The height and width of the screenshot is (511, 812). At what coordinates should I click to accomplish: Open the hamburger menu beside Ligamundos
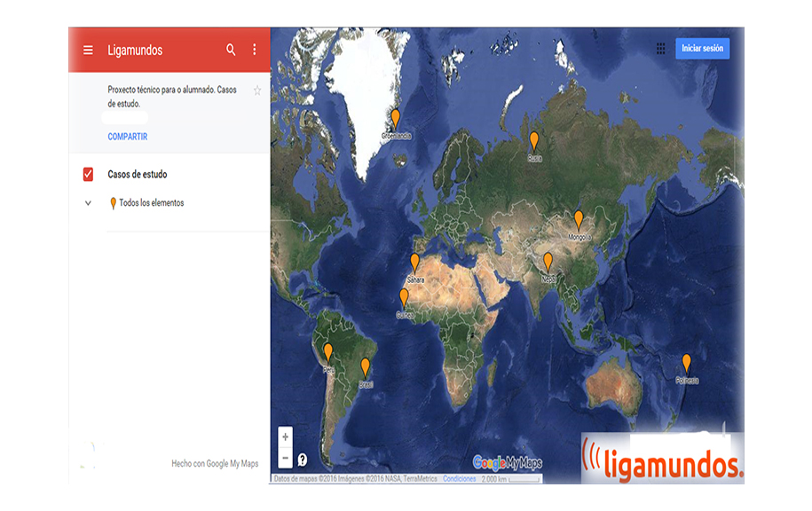[88, 50]
